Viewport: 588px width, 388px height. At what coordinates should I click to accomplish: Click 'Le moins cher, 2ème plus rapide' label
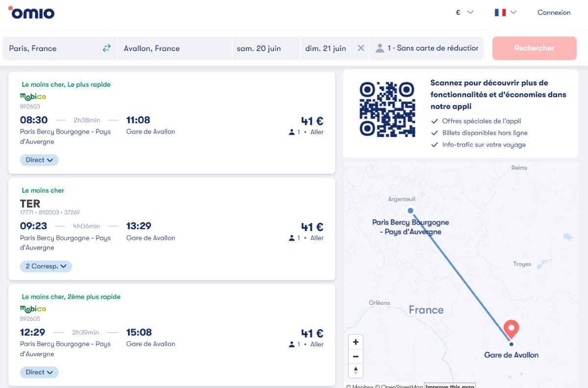(x=71, y=297)
